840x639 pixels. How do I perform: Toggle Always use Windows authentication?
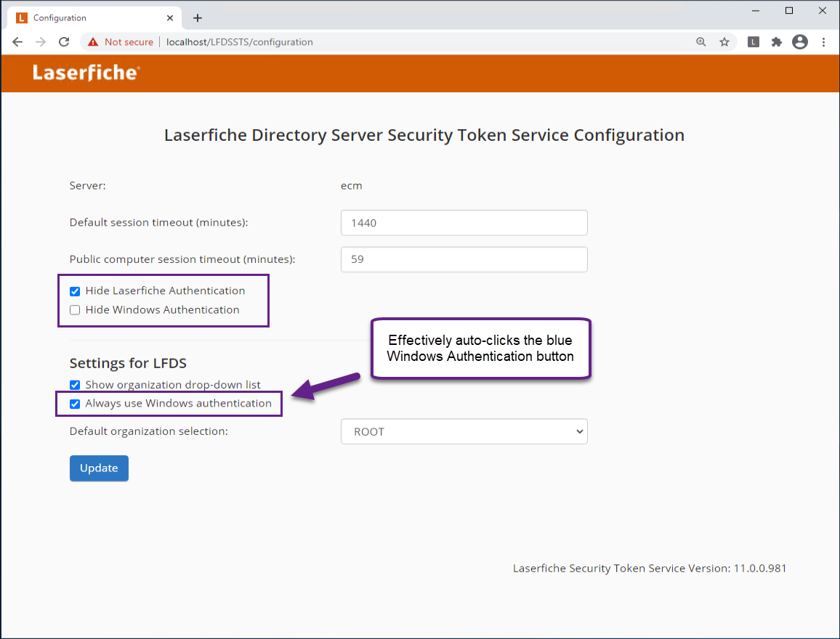click(x=75, y=404)
